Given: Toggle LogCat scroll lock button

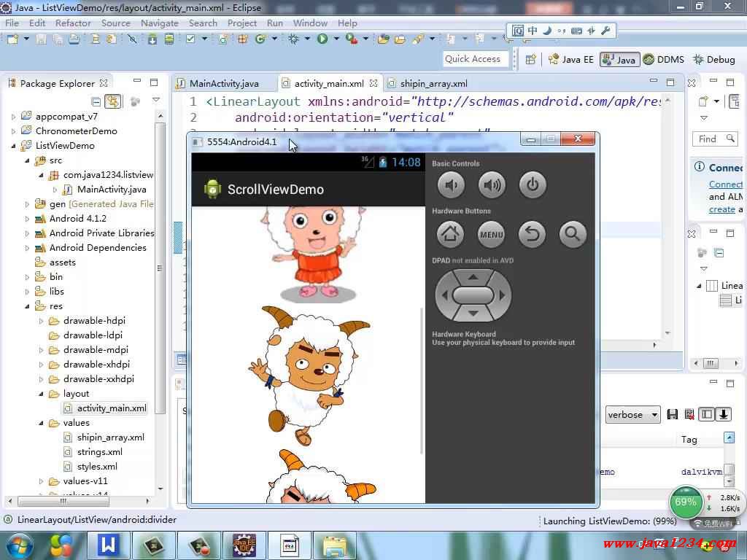Looking at the screenshot, I should pos(724,414).
